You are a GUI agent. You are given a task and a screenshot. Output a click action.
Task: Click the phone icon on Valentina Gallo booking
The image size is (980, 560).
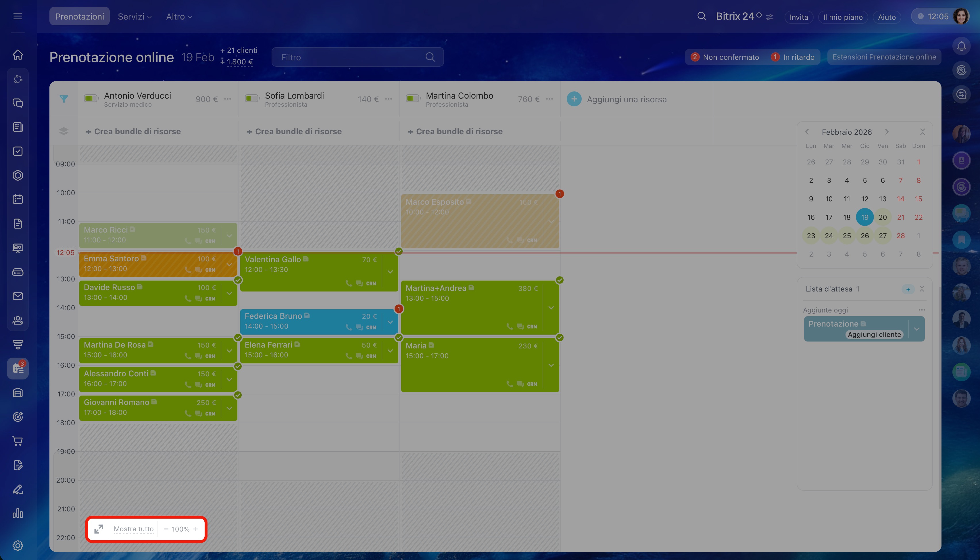pos(349,283)
